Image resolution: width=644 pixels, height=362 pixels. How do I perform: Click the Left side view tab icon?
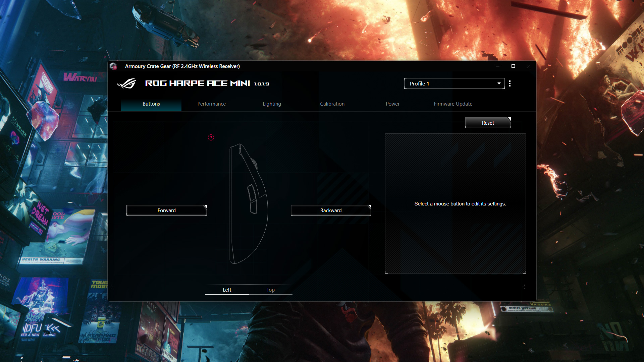(x=227, y=290)
